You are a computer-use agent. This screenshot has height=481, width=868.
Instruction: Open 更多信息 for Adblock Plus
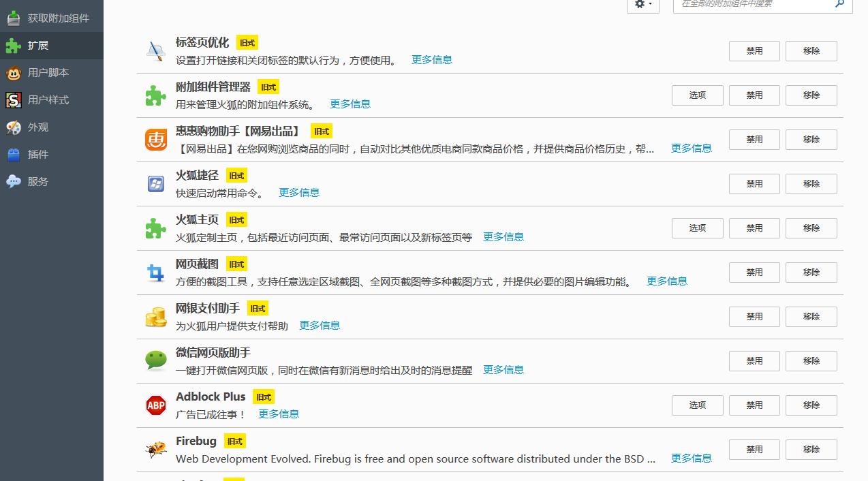[x=278, y=414]
